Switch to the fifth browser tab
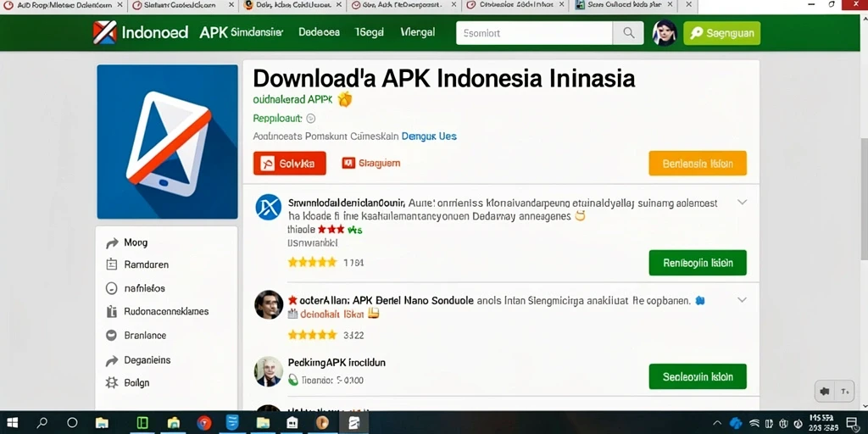Viewport: 868px width, 434px height. 516,5
